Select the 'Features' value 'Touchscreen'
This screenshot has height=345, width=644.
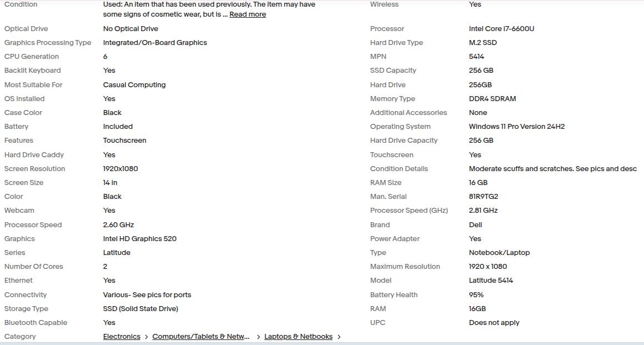[x=124, y=141]
